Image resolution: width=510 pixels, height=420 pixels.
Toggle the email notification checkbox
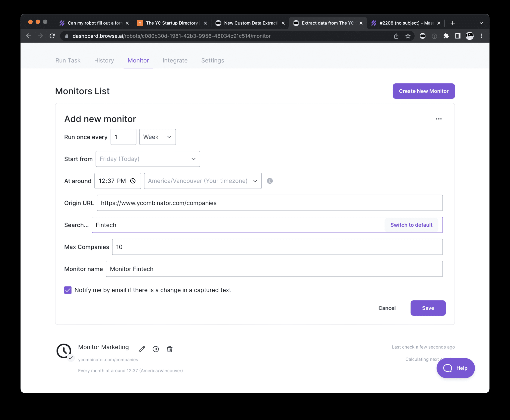(x=67, y=290)
